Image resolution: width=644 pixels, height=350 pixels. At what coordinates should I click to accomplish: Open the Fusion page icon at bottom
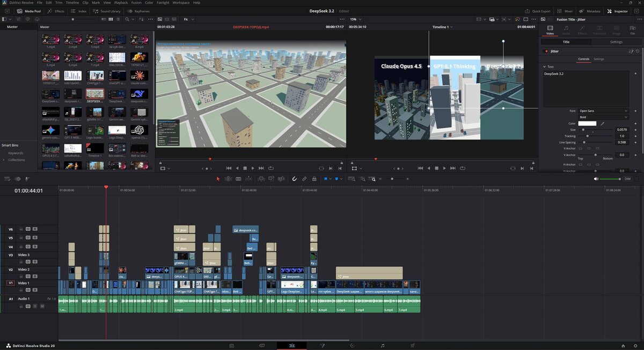coord(321,346)
